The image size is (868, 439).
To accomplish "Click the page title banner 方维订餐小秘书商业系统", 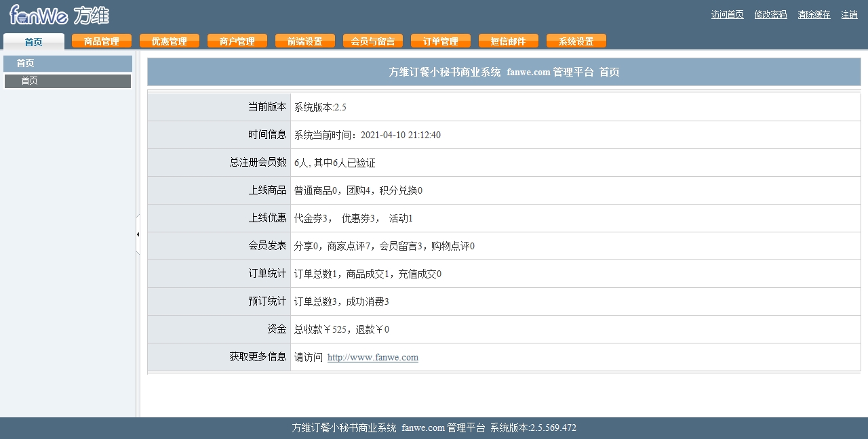I will tap(504, 72).
